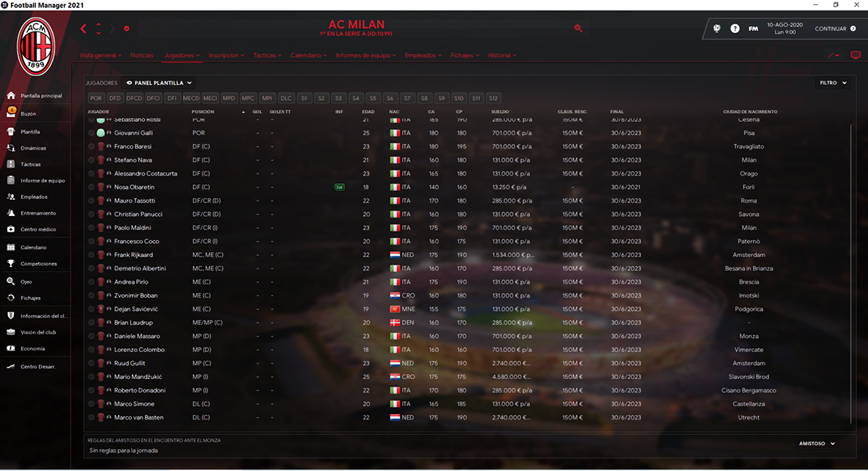Click the date 10-AGO-2020 display
The height and width of the screenshot is (471, 868).
click(785, 25)
